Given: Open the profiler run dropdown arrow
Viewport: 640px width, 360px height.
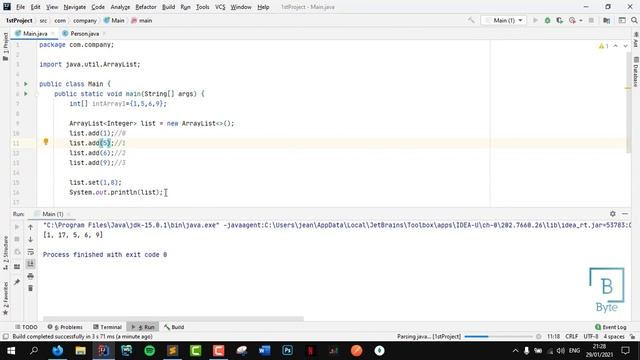Looking at the screenshot, I should (x=581, y=20).
